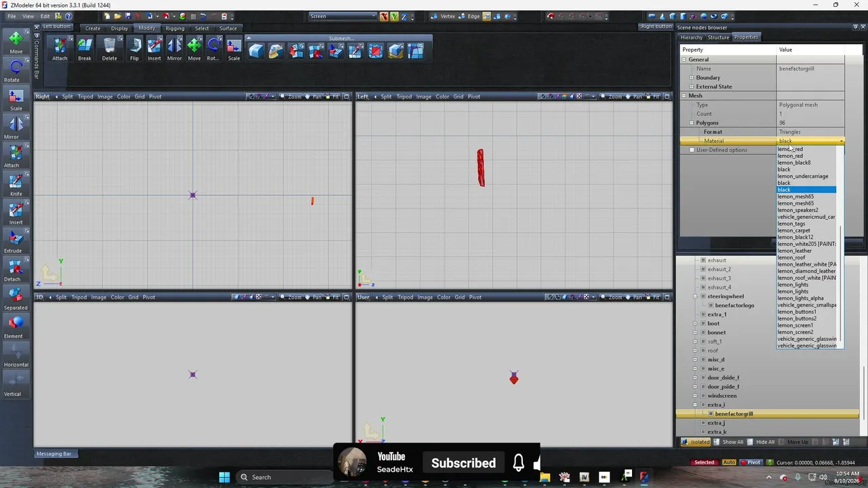Image resolution: width=868 pixels, height=488 pixels.
Task: Click the Show All button
Action: (x=729, y=442)
